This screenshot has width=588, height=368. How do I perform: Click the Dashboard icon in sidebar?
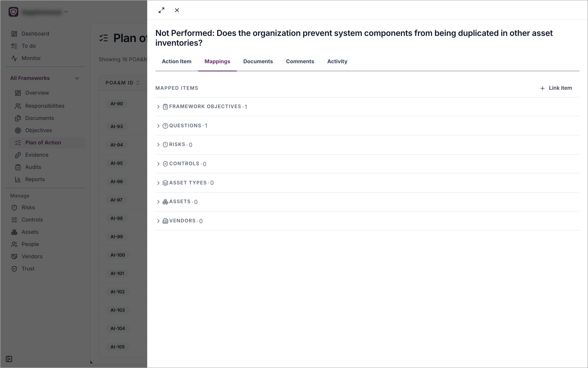pos(14,34)
